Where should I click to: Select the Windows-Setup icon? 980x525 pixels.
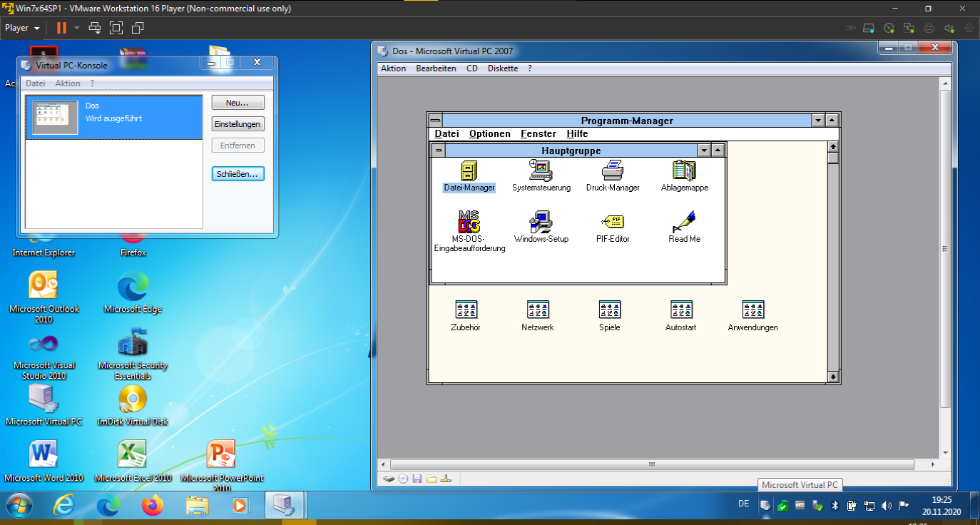tap(541, 222)
